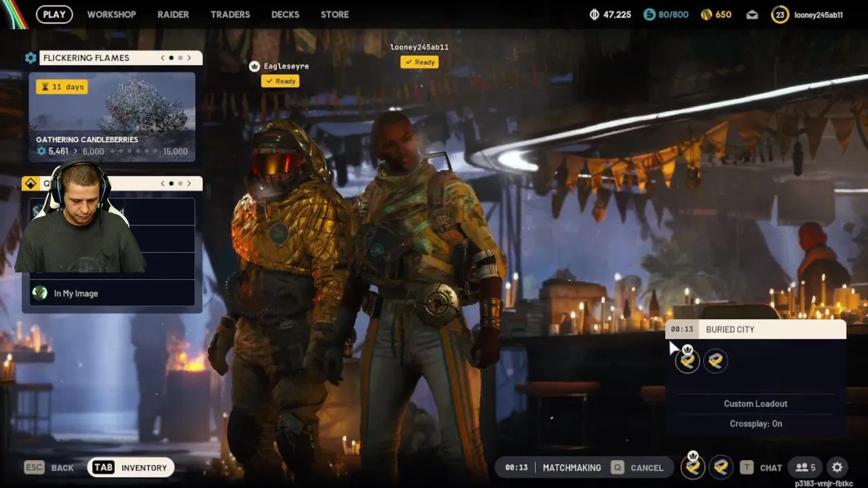868x488 pixels.
Task: Select second squad member avatar in bottom bar
Action: click(x=721, y=466)
